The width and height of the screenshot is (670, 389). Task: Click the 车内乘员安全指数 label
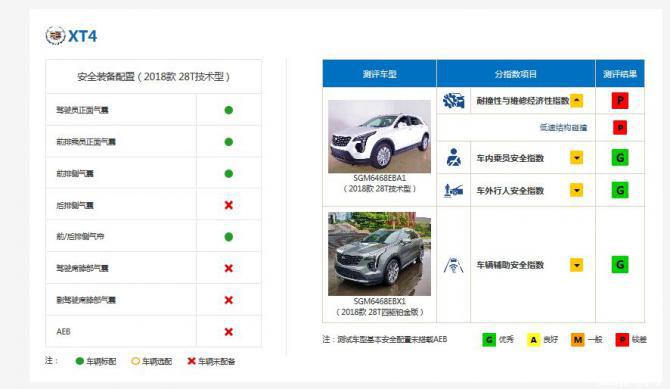pyautogui.click(x=510, y=158)
